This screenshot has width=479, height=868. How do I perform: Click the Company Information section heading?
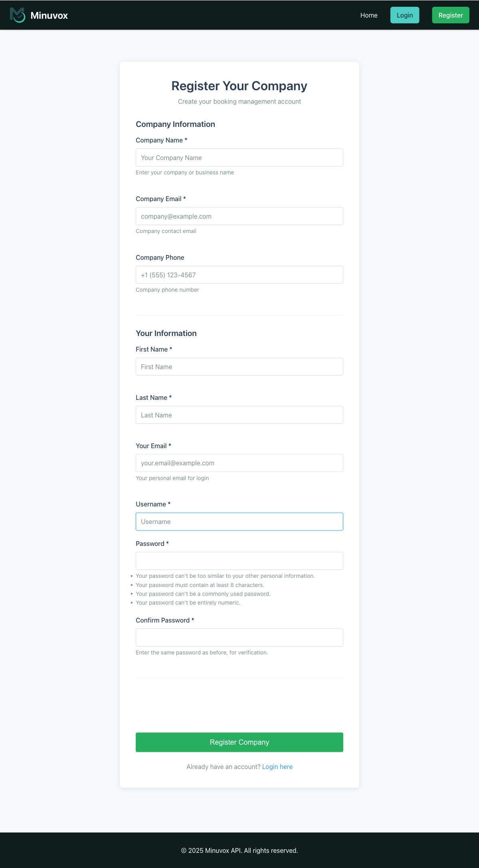[176, 124]
